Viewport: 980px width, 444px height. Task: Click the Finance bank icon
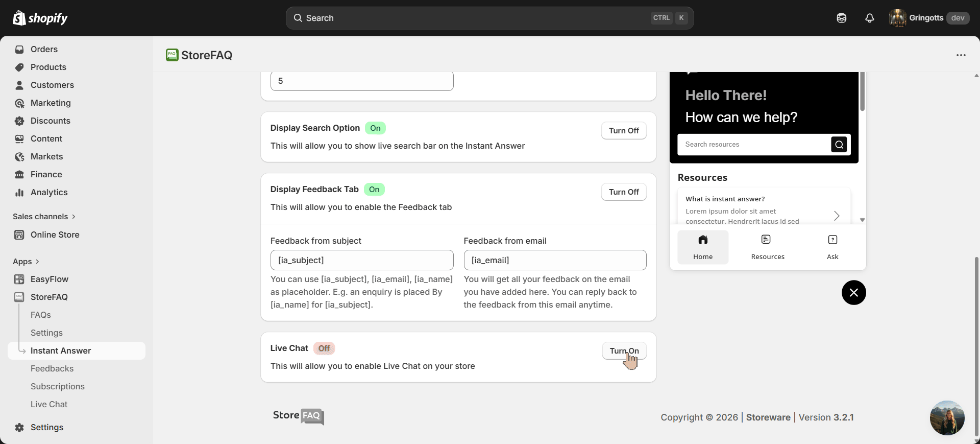pos(19,175)
